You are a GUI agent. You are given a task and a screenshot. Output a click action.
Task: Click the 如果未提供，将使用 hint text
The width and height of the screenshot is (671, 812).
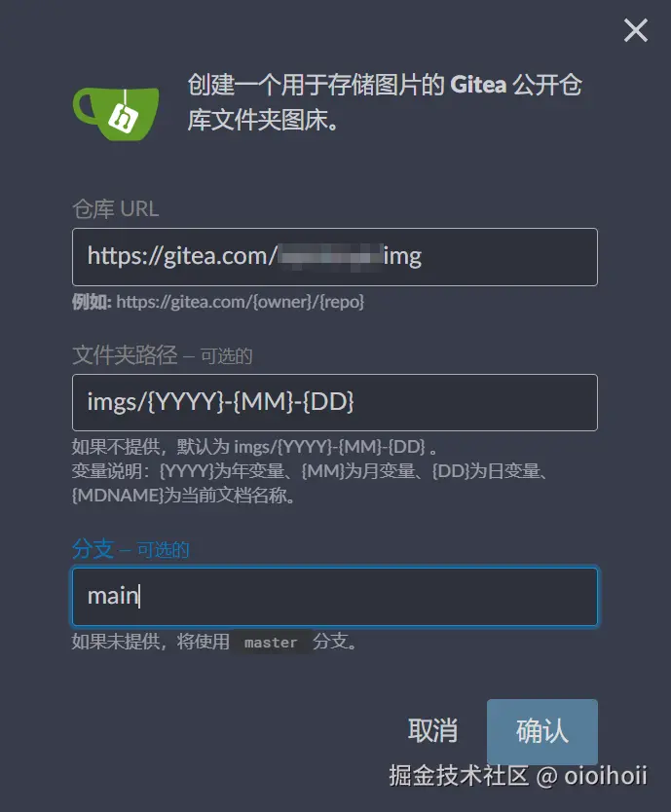coord(151,643)
